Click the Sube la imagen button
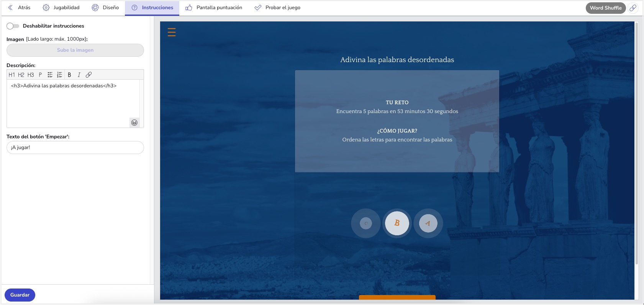 75,50
